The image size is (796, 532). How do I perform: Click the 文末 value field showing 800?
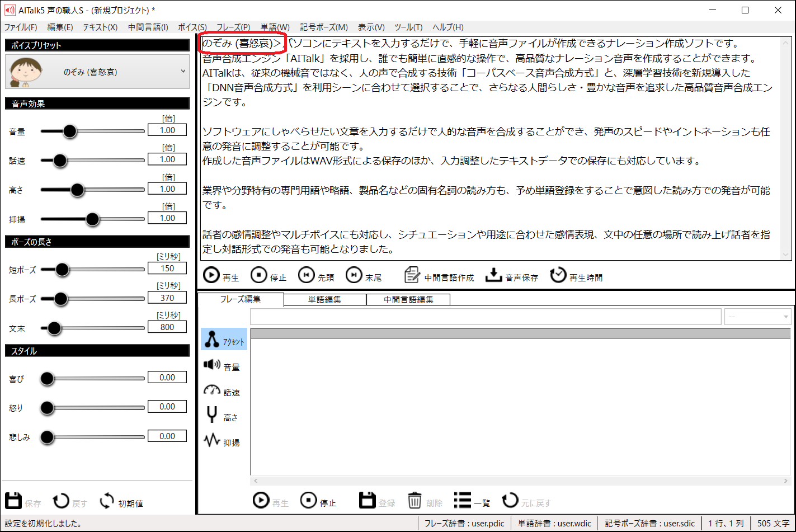(x=167, y=327)
